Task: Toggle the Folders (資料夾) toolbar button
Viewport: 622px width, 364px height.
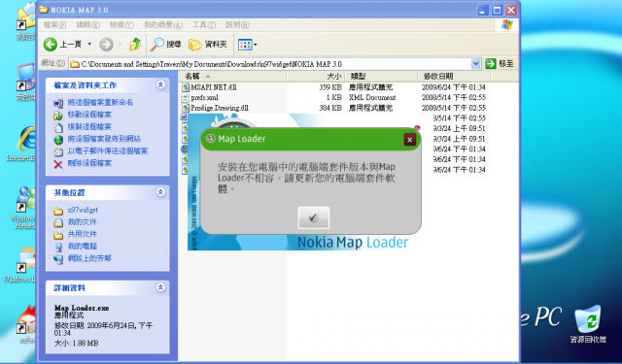Action: click(x=207, y=44)
